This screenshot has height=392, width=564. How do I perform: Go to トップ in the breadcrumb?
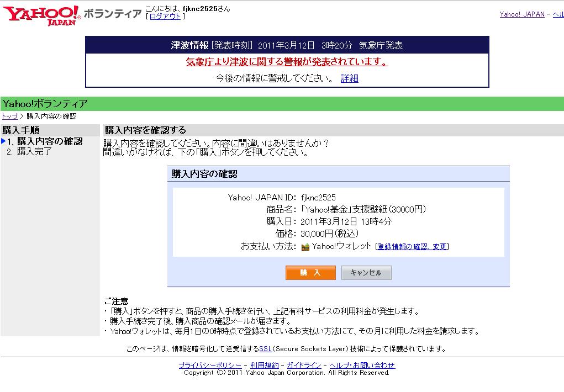(10, 116)
